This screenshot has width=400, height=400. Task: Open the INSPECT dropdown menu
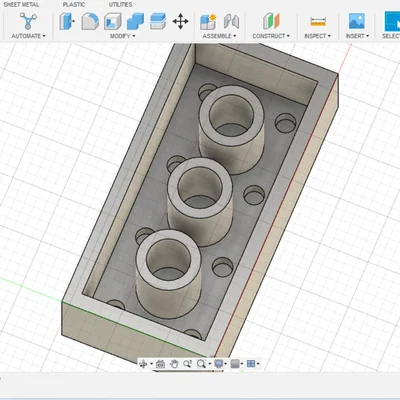point(317,36)
